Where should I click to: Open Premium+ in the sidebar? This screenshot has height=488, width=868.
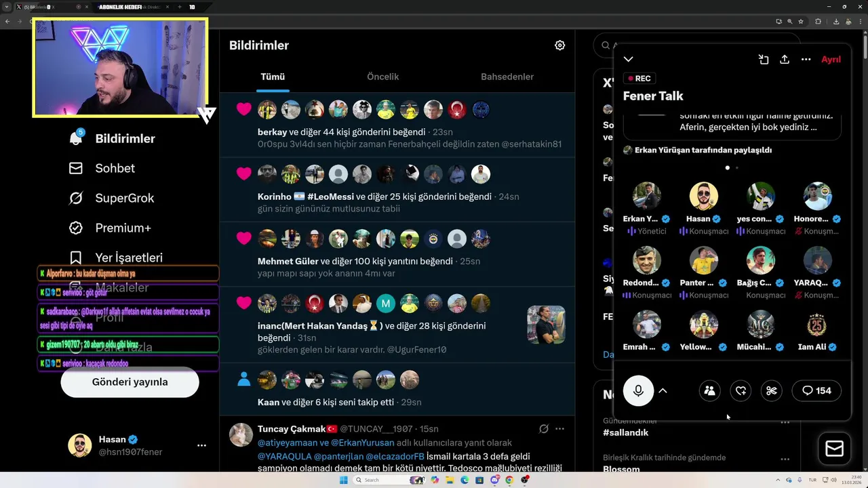110,228
